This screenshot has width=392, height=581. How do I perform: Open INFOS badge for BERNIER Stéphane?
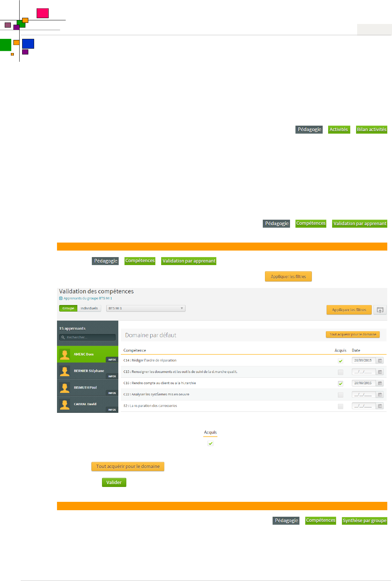tap(112, 377)
